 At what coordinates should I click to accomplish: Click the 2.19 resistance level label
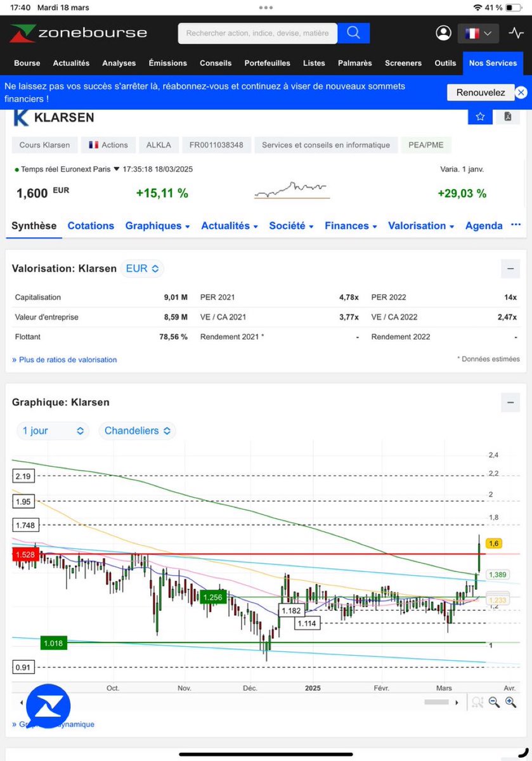point(23,476)
